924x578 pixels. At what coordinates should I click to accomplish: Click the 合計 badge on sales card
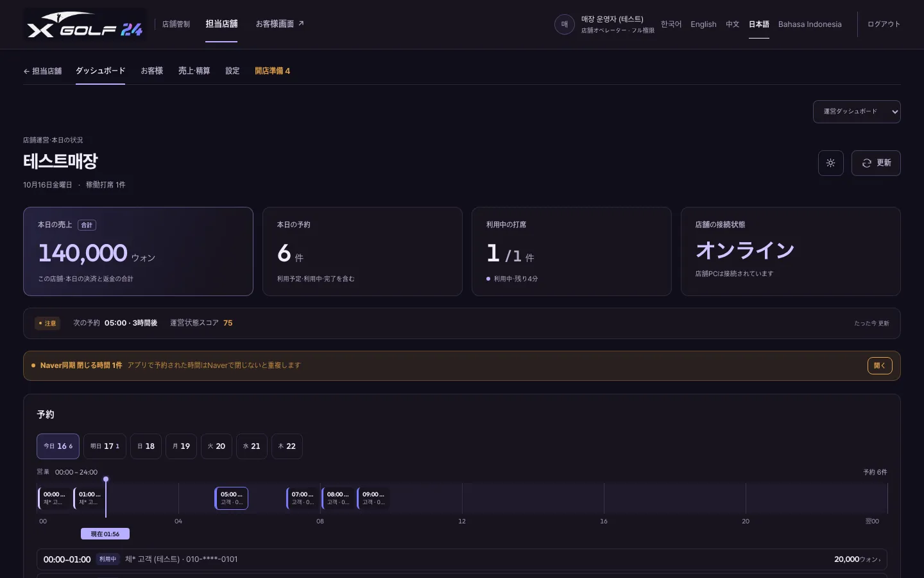click(87, 225)
